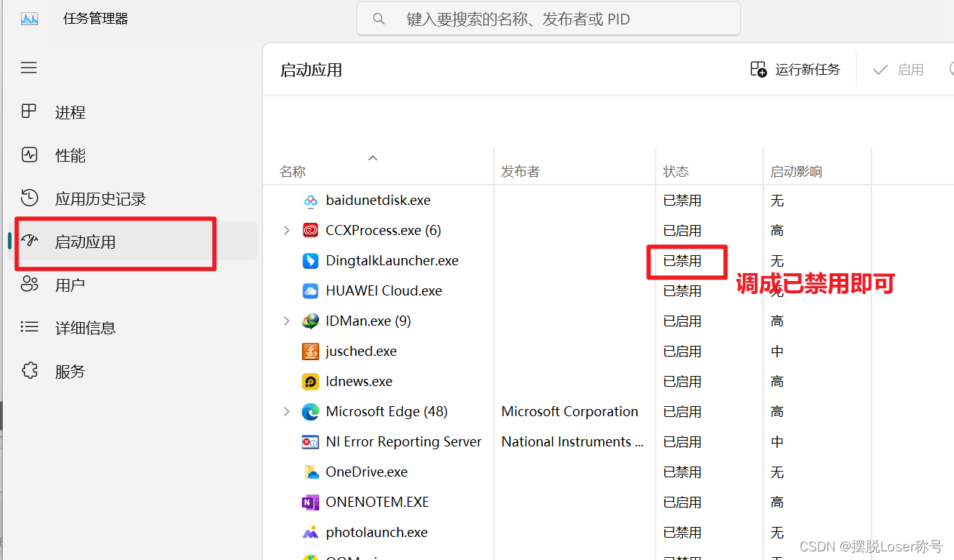This screenshot has height=560, width=954.
Task: Select the photolaunch.exe row
Action: [x=608, y=533]
